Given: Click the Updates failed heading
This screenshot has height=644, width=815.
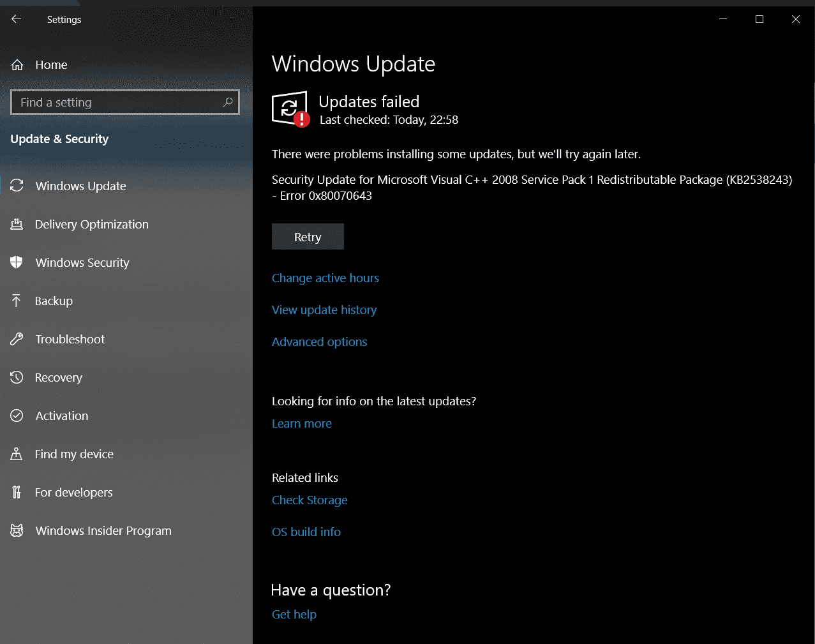Looking at the screenshot, I should (369, 101).
